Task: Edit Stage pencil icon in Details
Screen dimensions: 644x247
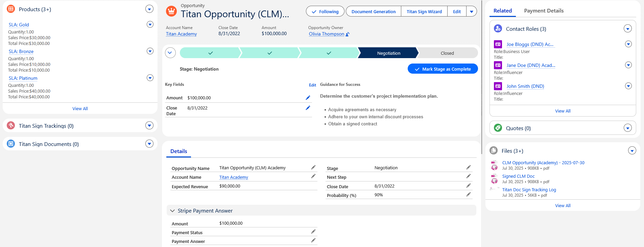Action: click(469, 167)
